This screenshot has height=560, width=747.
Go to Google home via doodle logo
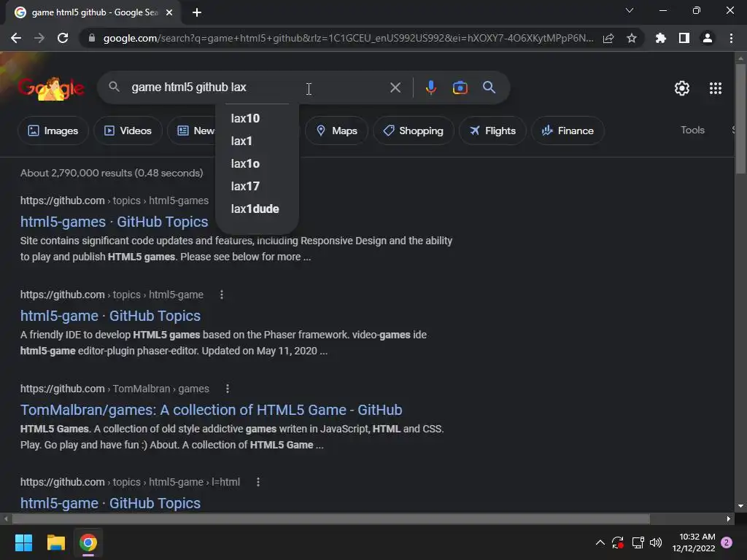[x=51, y=88]
